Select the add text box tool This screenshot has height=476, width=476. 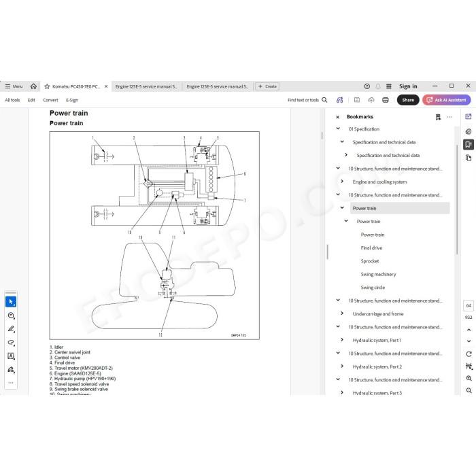(11, 356)
